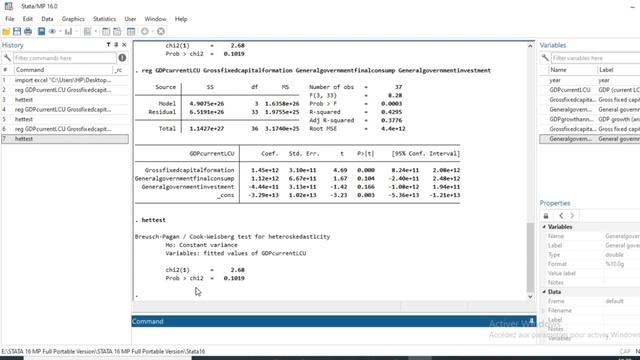The height and width of the screenshot is (360, 640).
Task: Open the Variables Manager icon
Action: pyautogui.click(x=131, y=31)
